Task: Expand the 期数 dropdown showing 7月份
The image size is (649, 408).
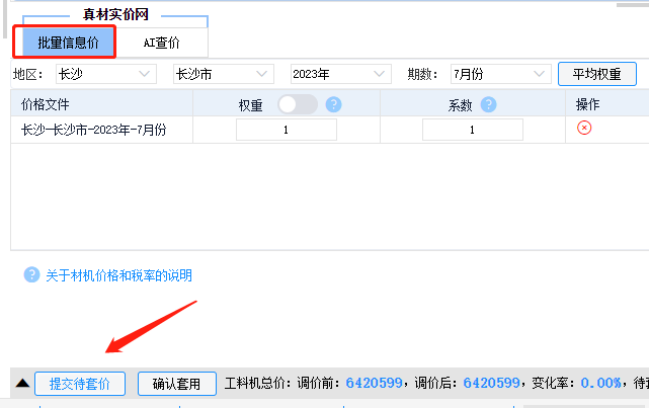Action: (x=498, y=74)
